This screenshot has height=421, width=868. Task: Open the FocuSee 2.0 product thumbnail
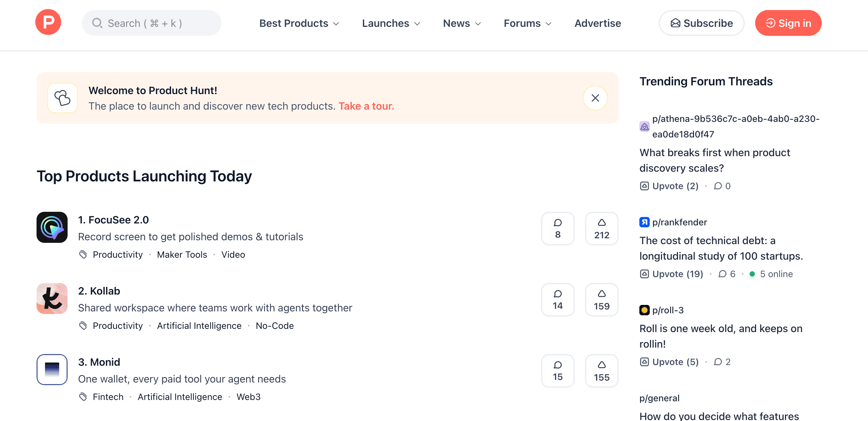click(52, 227)
